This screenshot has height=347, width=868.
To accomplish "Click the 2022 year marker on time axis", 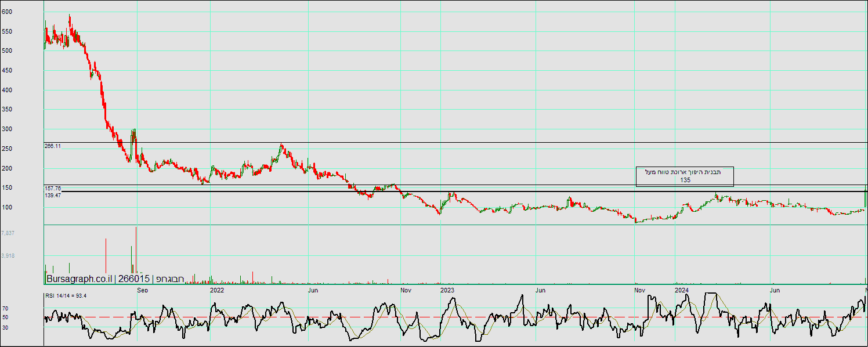I will 216,290.
